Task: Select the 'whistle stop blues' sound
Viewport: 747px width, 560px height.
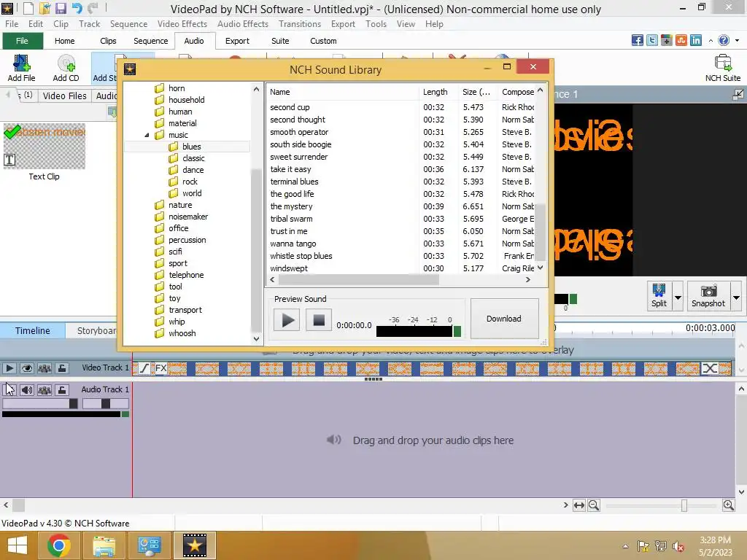Action: 301,256
